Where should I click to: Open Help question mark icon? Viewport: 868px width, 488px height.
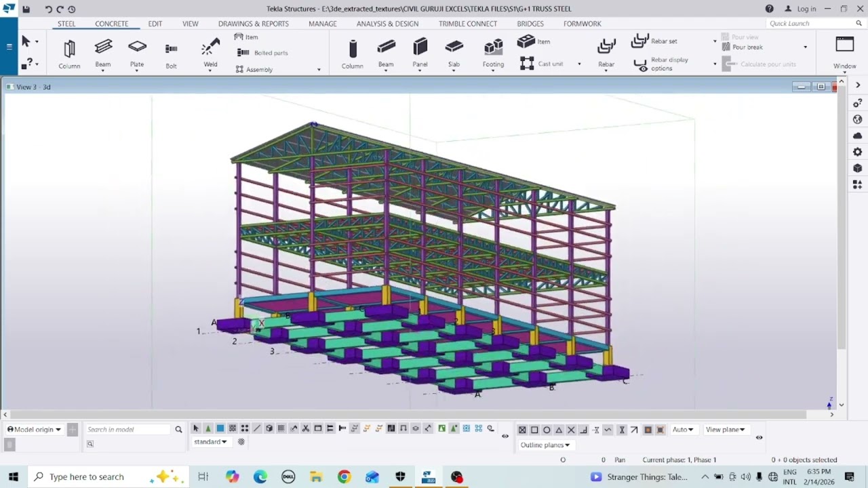point(769,9)
